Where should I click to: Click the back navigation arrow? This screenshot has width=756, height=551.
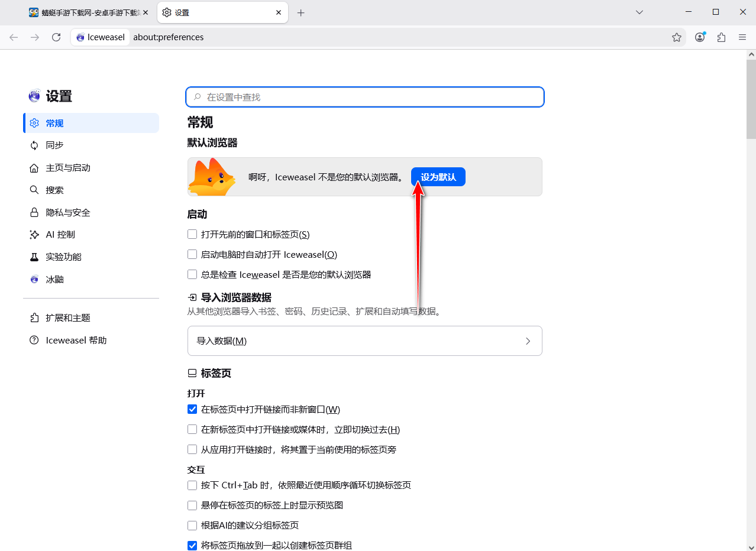pos(14,37)
